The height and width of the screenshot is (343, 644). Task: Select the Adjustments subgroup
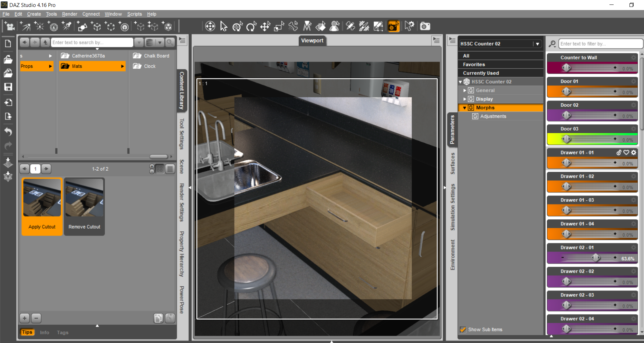493,116
